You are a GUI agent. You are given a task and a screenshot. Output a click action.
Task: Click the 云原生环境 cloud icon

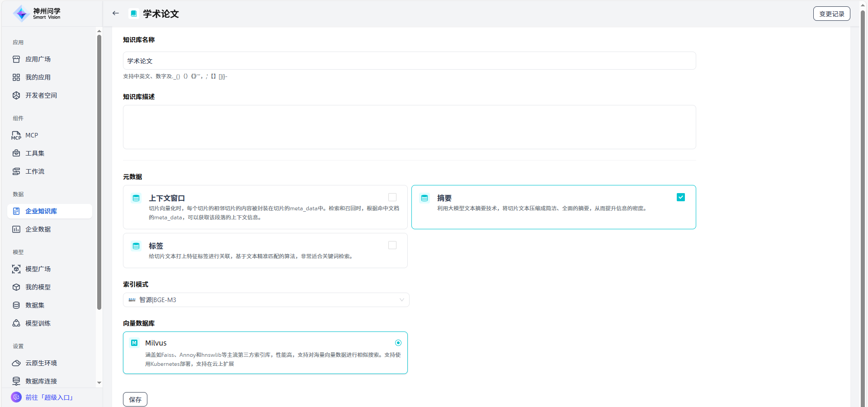pyautogui.click(x=16, y=363)
